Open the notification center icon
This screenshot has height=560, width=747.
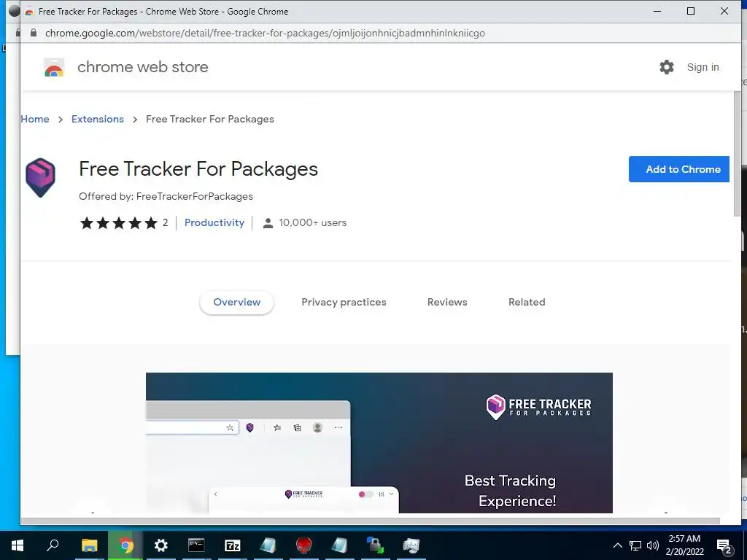pyautogui.click(x=724, y=546)
